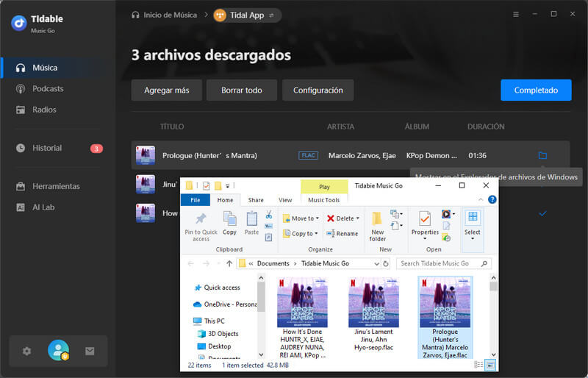Click Properties checkmark in Quick Access Toolbar
The height and width of the screenshot is (378, 588).
(x=206, y=186)
